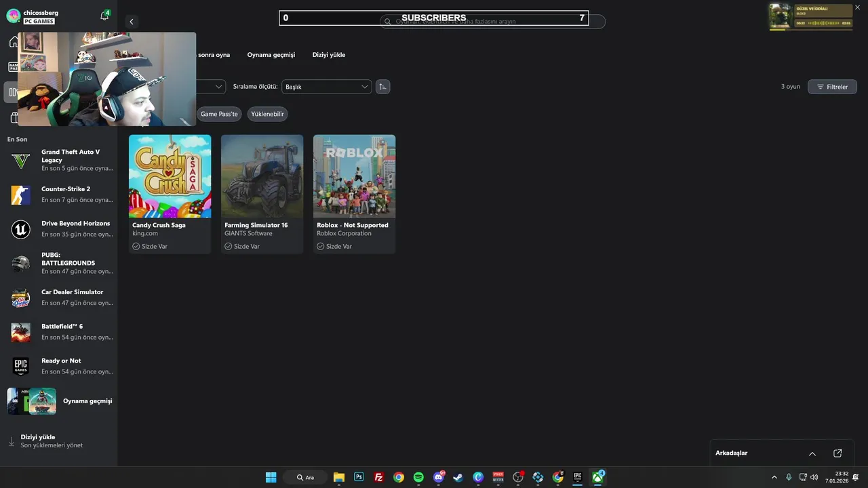Click the download icon beside Diziyi yükle

point(11,441)
